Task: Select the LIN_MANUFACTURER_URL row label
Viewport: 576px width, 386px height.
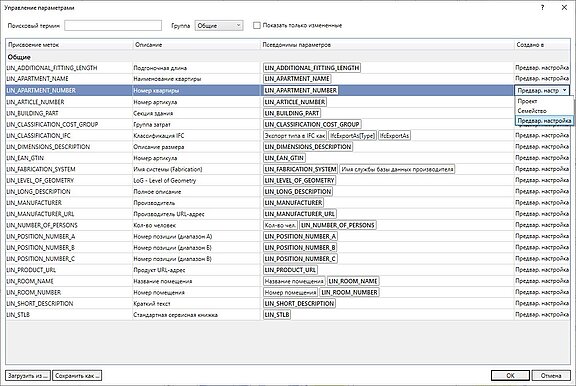Action: [40, 214]
